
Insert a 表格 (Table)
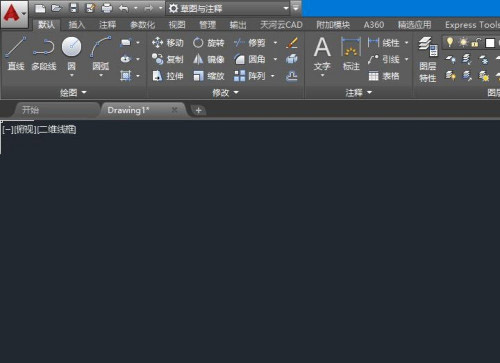point(384,76)
